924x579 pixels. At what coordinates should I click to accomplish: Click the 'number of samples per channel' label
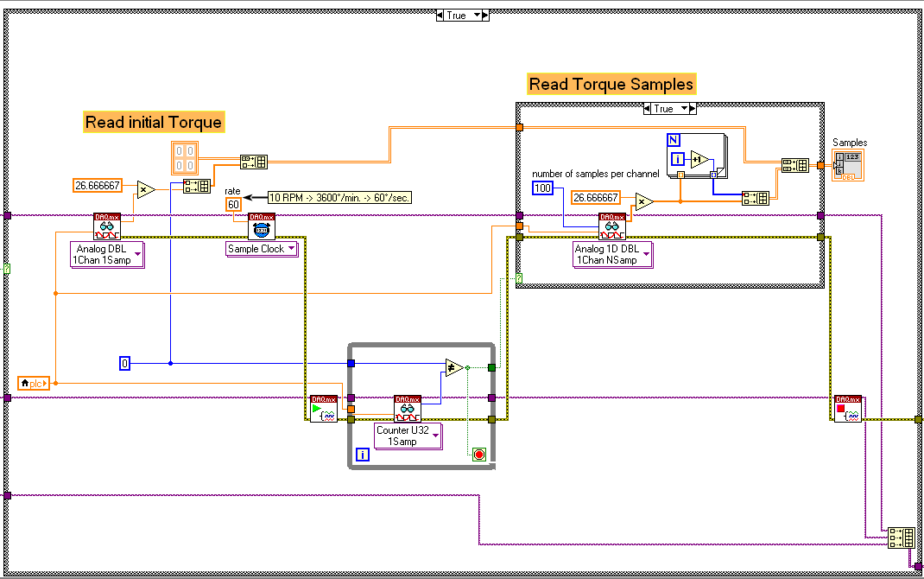coord(596,174)
